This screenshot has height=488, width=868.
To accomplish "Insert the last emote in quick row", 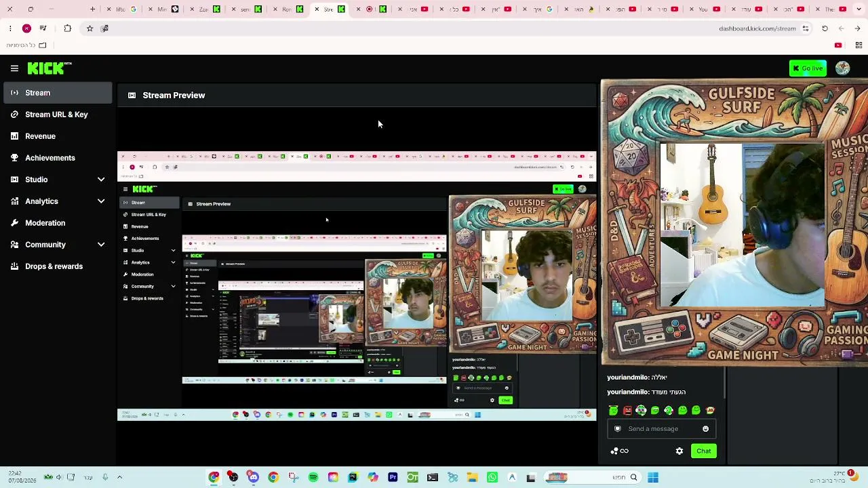I will [710, 410].
